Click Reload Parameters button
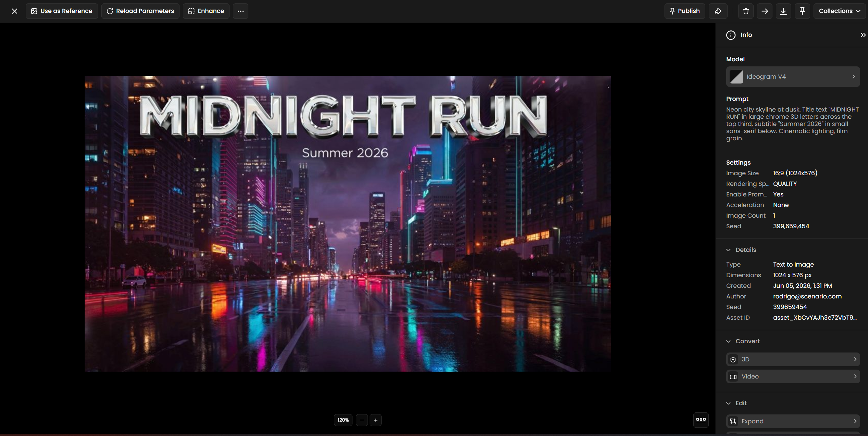Viewport: 868px width, 436px height. click(140, 11)
